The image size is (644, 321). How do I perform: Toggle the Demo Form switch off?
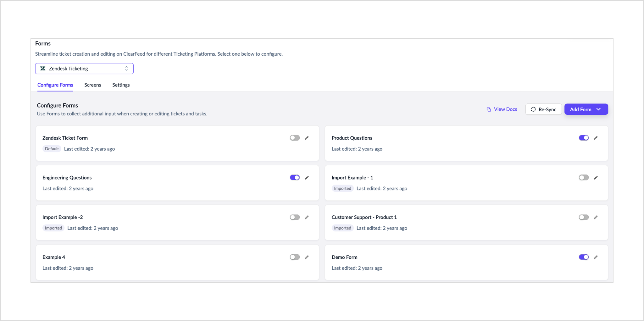(584, 257)
